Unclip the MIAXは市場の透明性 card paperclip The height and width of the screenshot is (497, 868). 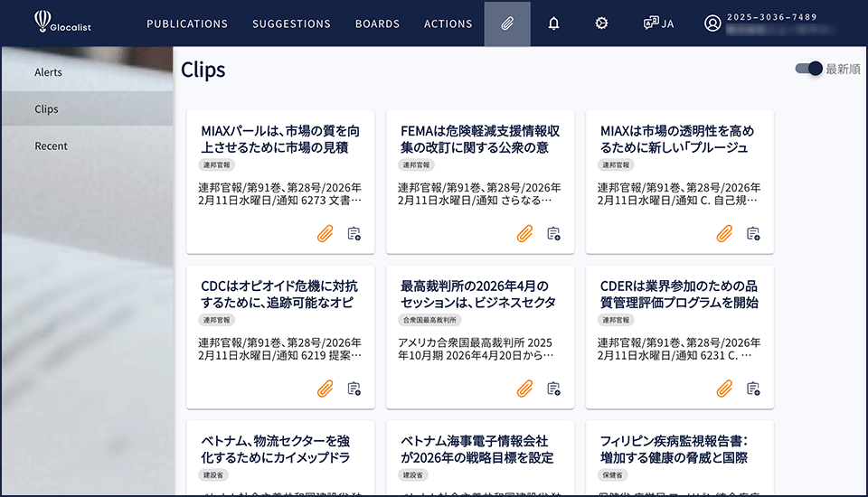coord(724,233)
